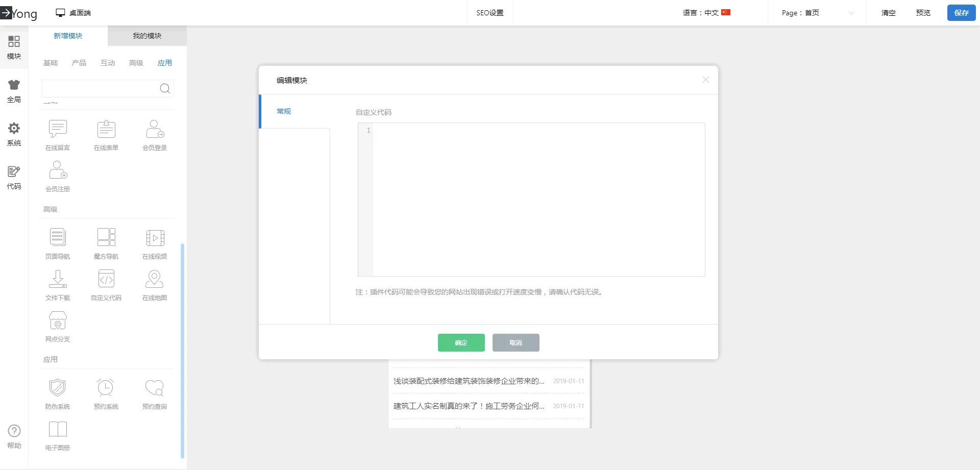Pick the 魔方导航 module icon
Screen dimensions: 980x470
click(106, 238)
